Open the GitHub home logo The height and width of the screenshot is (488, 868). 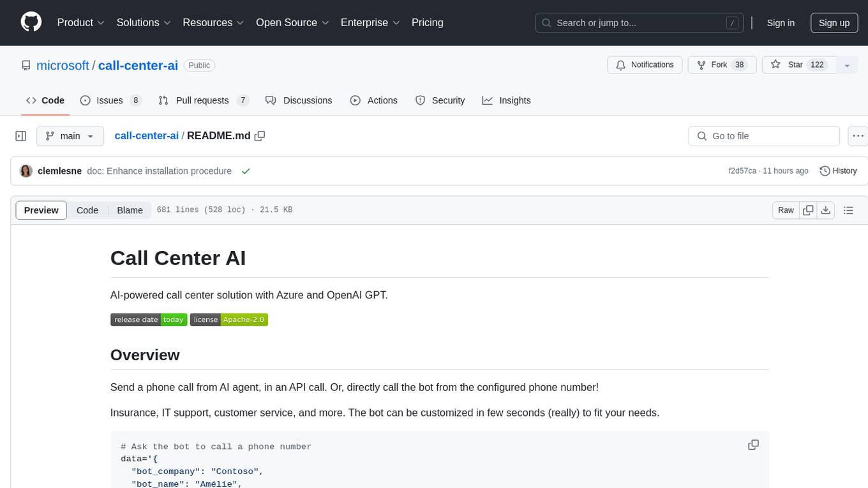tap(31, 22)
